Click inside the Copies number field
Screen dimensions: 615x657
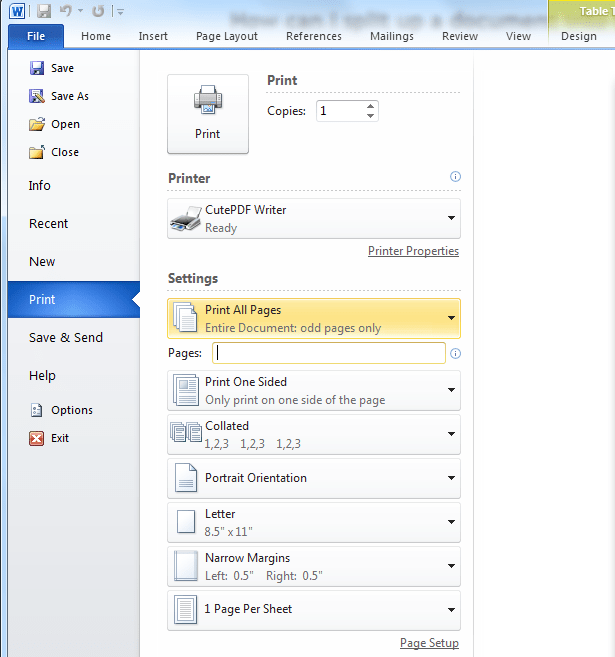point(340,111)
